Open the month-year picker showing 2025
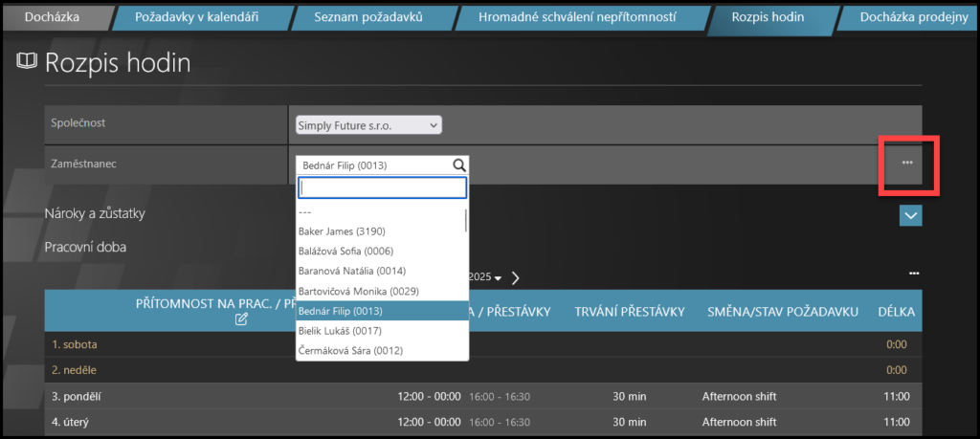This screenshot has height=439, width=980. [485, 277]
